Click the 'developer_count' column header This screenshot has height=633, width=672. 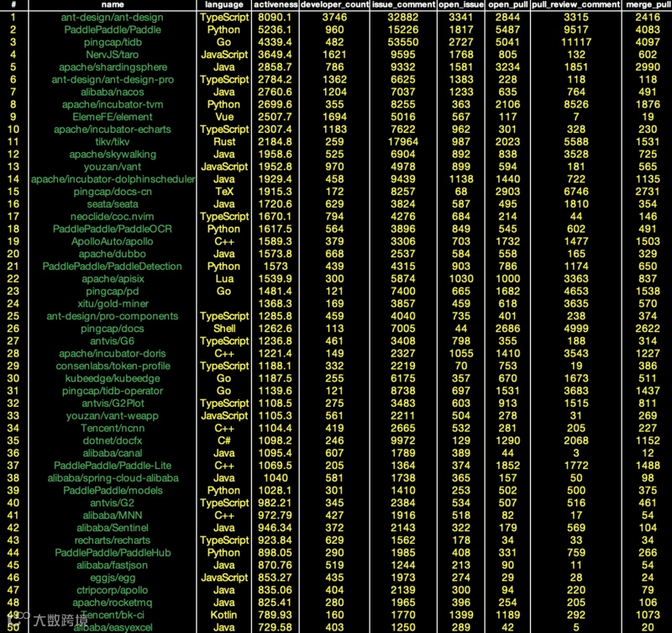pos(334,5)
